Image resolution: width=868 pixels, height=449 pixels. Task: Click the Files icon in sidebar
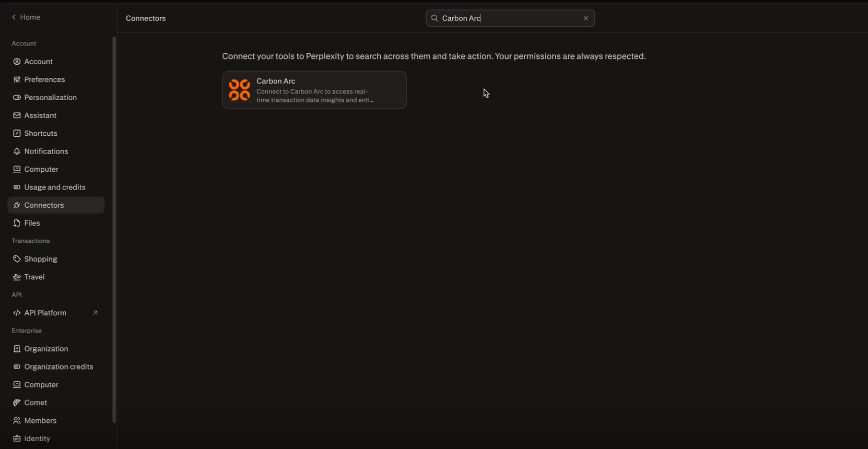pos(17,223)
